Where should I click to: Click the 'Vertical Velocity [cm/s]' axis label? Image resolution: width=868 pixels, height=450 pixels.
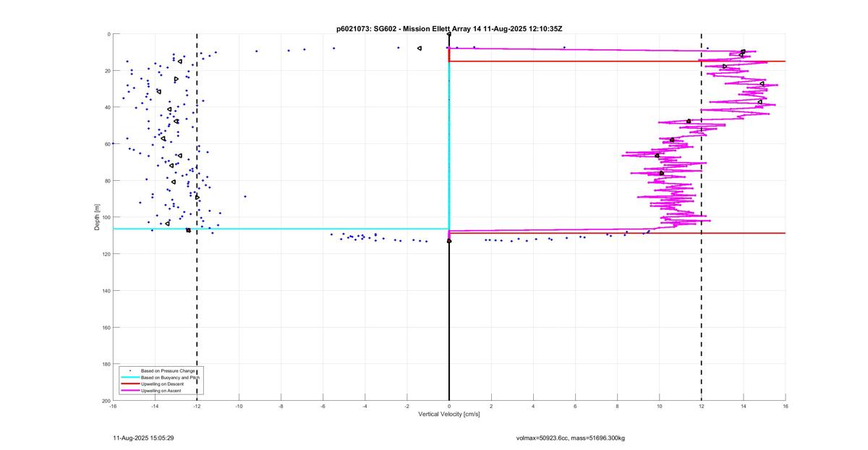pos(449,414)
